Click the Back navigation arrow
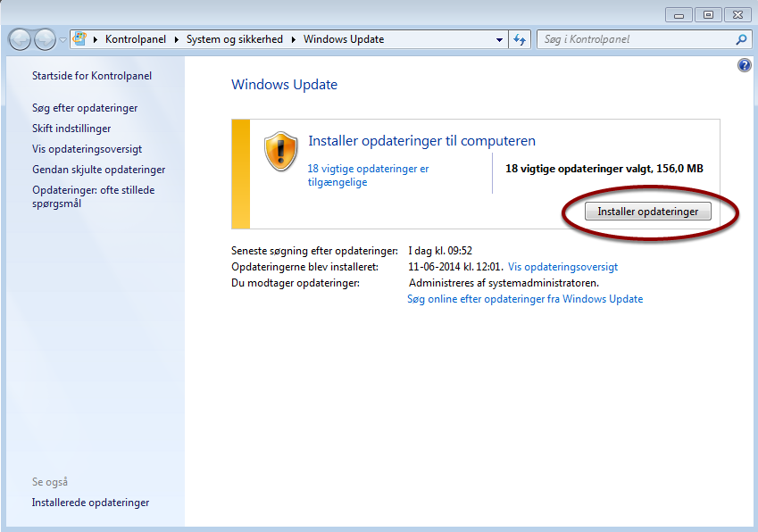The image size is (758, 532). point(20,39)
